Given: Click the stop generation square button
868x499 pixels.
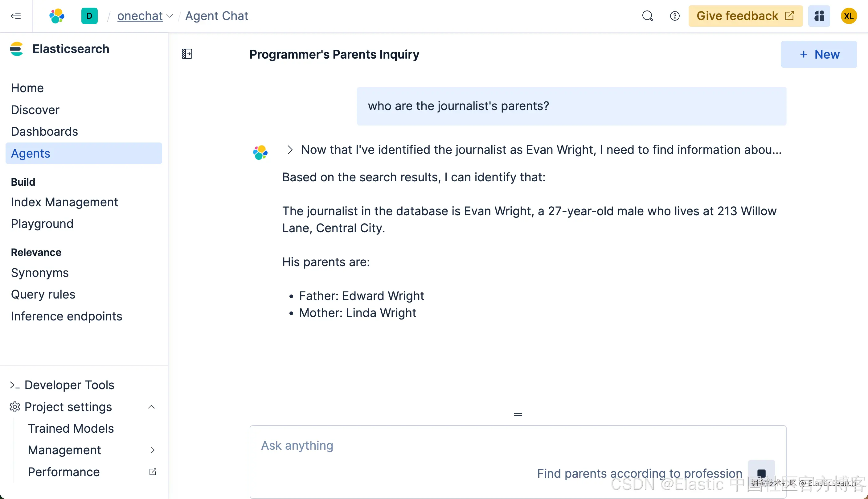Looking at the screenshot, I should coord(761,473).
